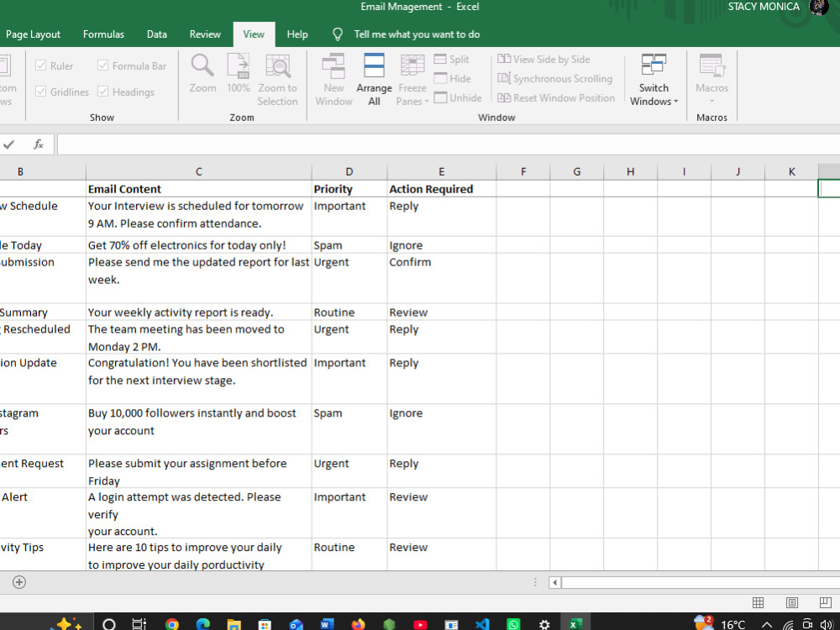This screenshot has height=630, width=840.
Task: Click Synchronous Scrolling
Action: tap(554, 79)
